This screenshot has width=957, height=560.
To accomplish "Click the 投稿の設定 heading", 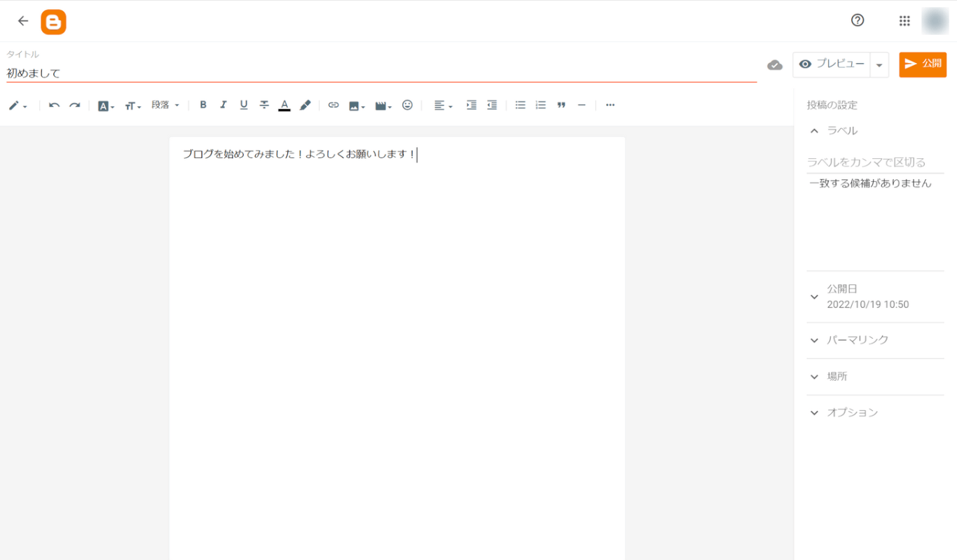I will [832, 106].
